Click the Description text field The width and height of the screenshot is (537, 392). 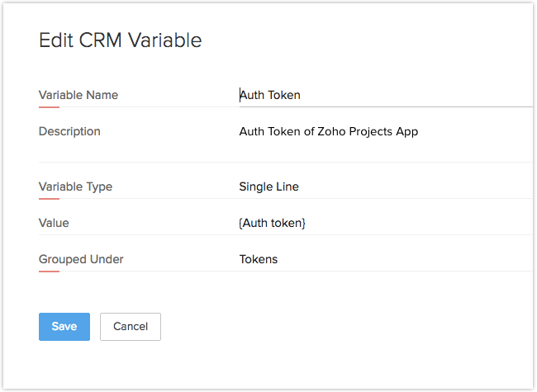380,132
